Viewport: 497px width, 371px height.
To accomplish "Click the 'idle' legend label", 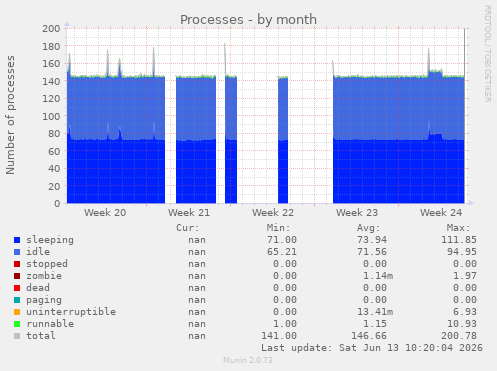I will point(38,252).
